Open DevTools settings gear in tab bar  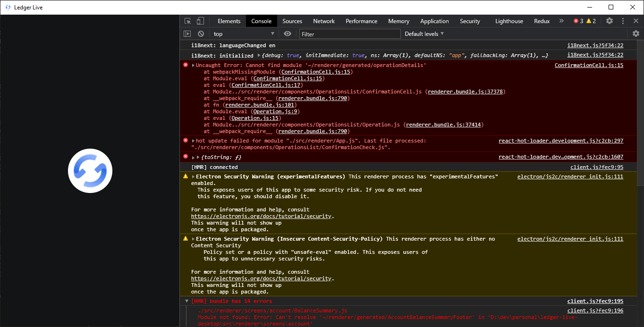(610, 21)
